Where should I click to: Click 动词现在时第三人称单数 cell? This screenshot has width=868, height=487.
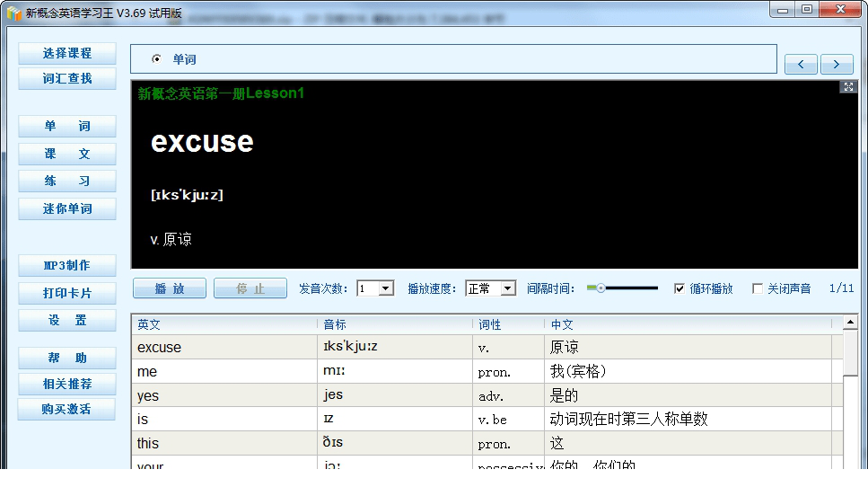(688, 420)
